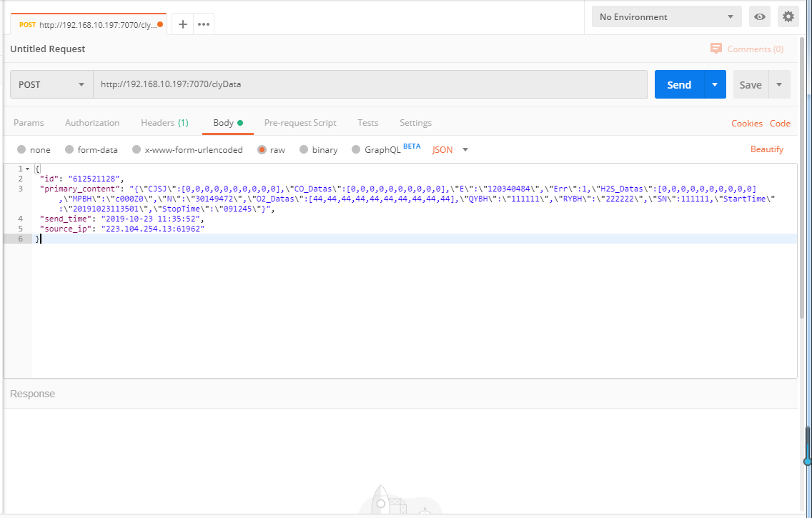Open the No Environment dropdown
Screen dimensions: 812x518
coord(665,16)
